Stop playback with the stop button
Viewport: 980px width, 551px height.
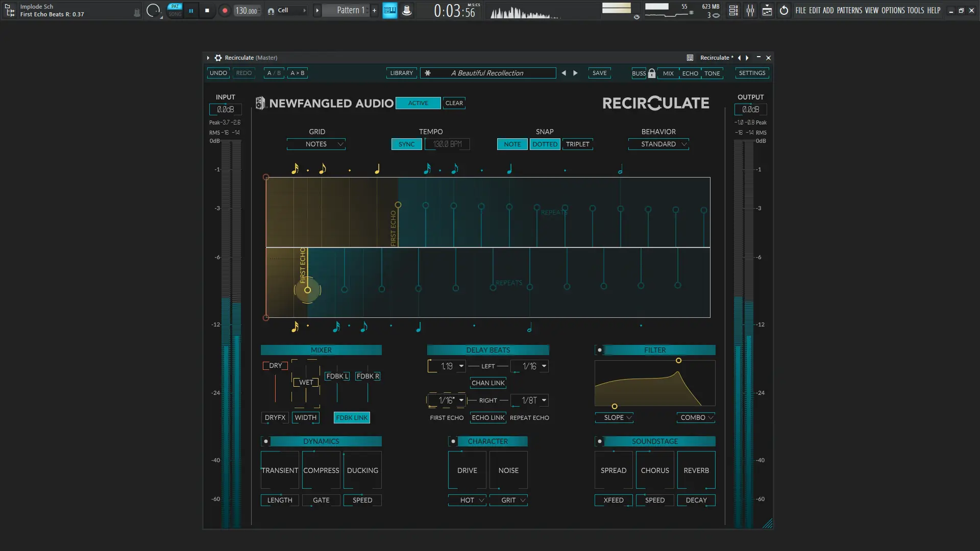click(x=207, y=11)
